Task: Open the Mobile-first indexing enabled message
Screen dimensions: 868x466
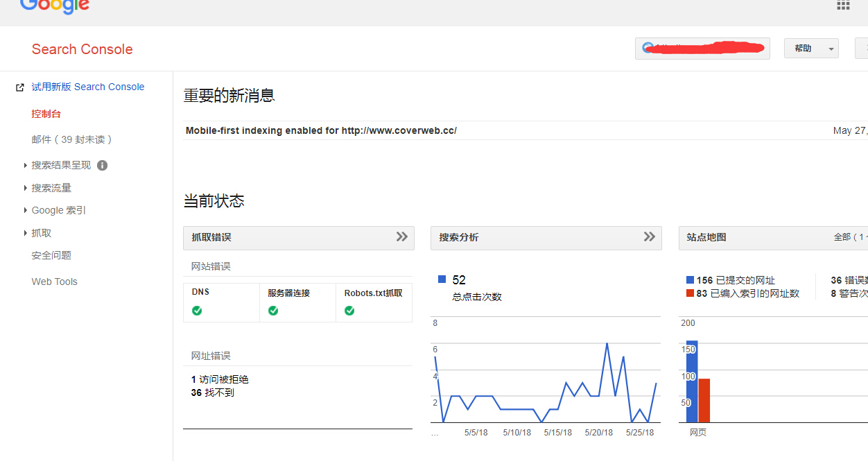Action: 321,130
